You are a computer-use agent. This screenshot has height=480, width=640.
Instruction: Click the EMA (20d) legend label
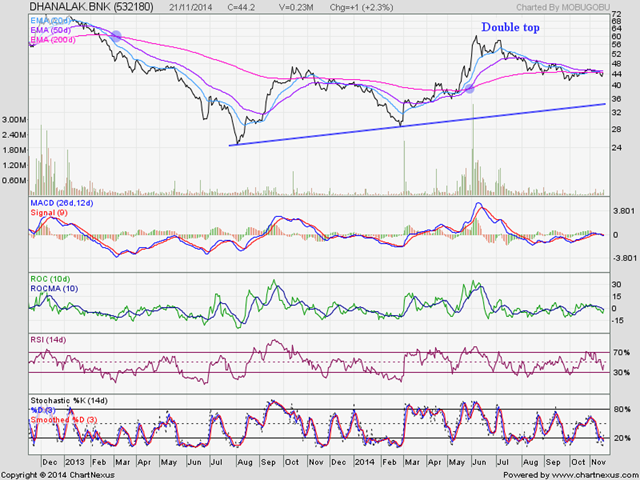click(x=50, y=20)
